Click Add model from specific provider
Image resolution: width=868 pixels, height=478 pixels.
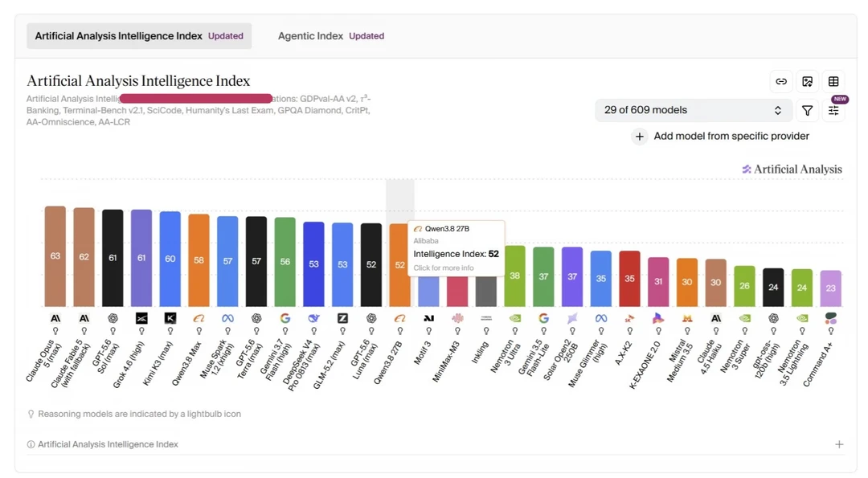[731, 136]
